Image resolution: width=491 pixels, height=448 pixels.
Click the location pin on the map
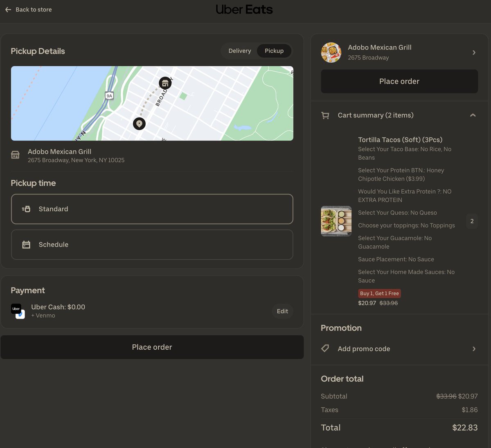(139, 123)
